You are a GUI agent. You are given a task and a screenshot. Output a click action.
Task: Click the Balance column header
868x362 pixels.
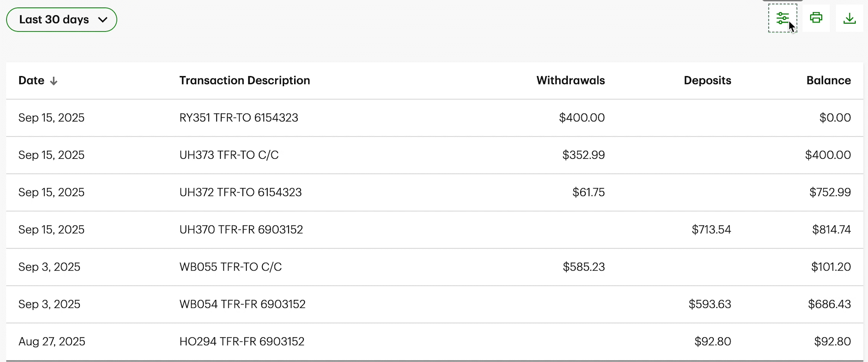(828, 81)
